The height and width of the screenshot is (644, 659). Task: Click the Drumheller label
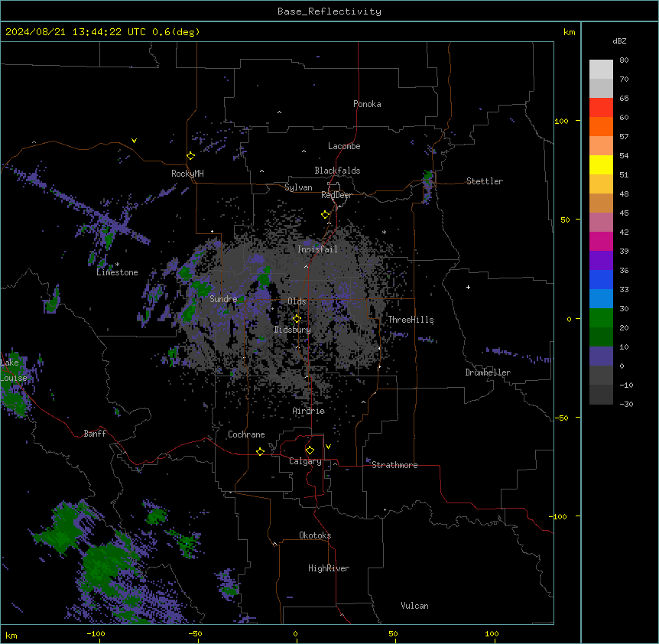(x=488, y=372)
